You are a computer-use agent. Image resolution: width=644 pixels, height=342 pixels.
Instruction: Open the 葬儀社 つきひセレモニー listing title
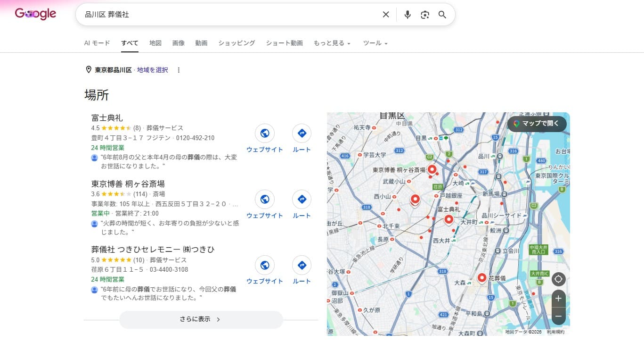pos(153,249)
